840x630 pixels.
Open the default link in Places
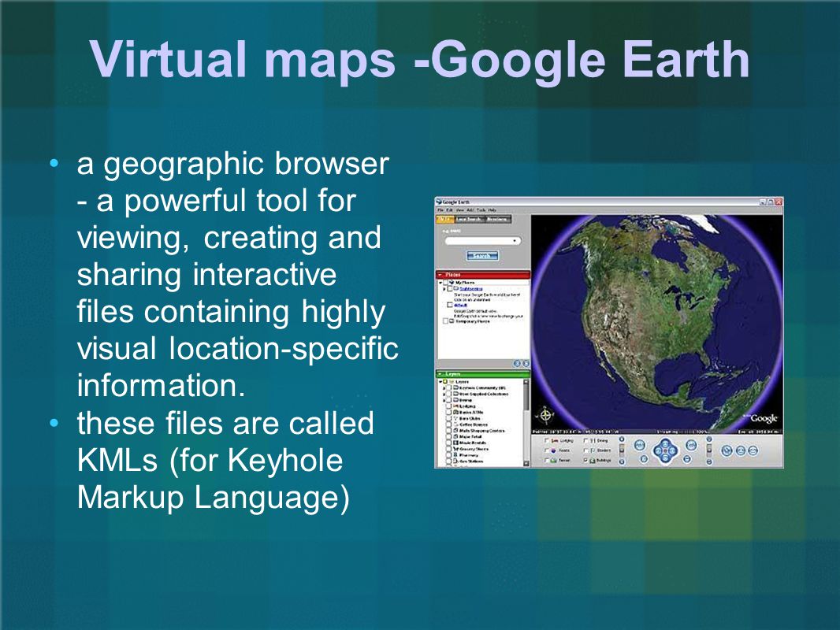point(460,305)
